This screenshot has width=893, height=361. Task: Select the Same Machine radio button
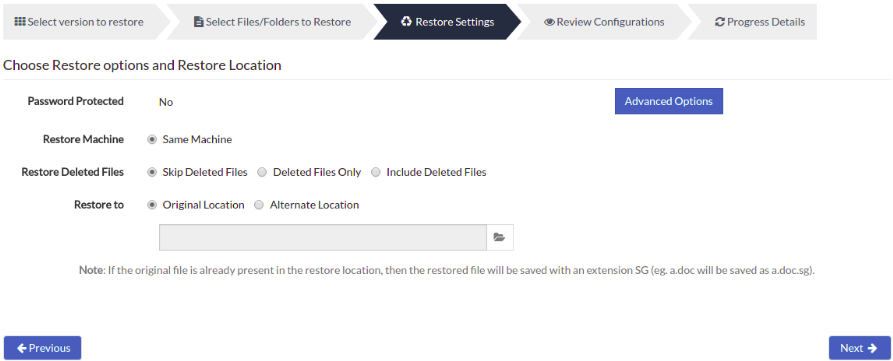tap(151, 140)
